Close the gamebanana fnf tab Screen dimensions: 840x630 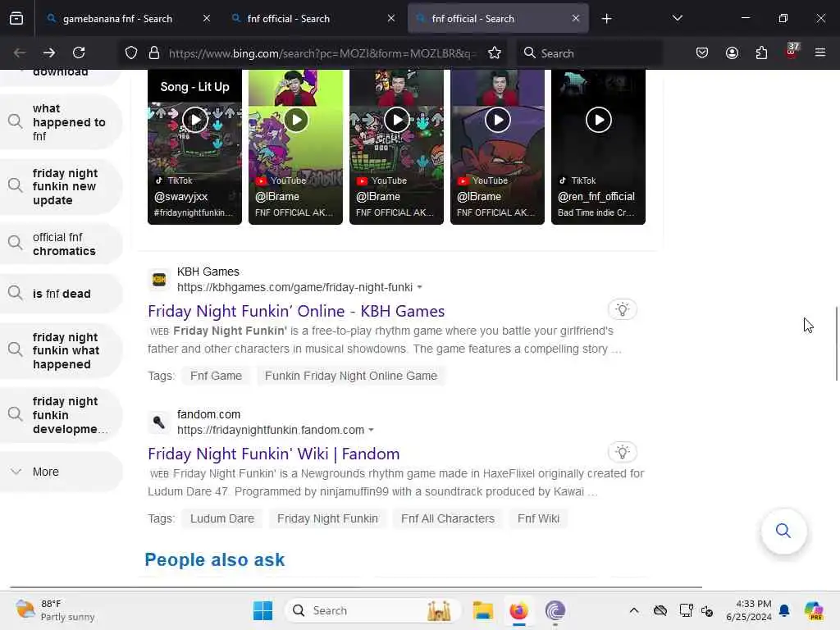pyautogui.click(x=207, y=18)
